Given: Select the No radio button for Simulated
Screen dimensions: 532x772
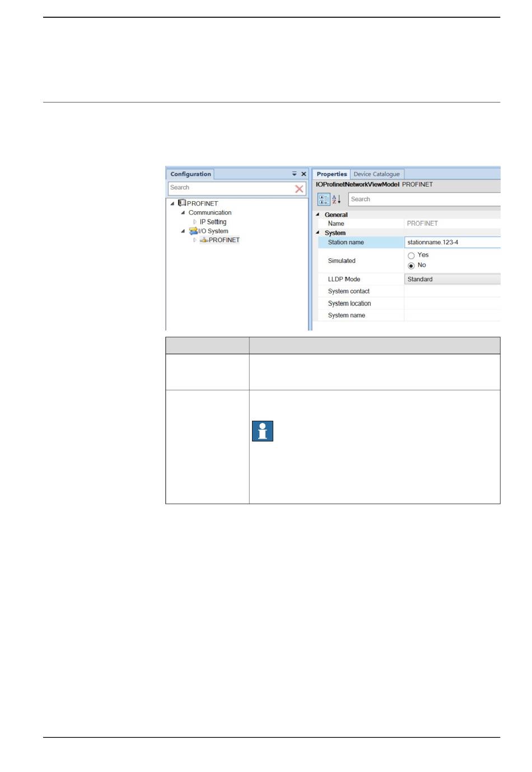Looking at the screenshot, I should pyautogui.click(x=411, y=266).
